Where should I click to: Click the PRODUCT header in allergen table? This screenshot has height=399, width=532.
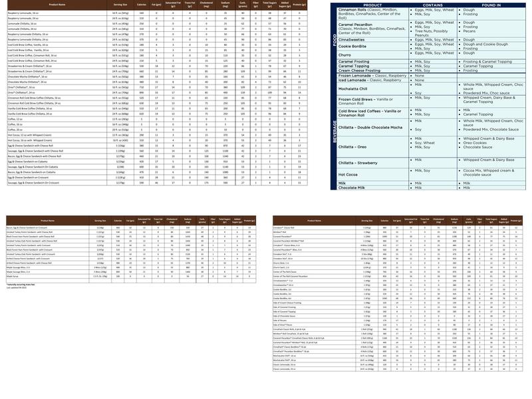pos(372,5)
